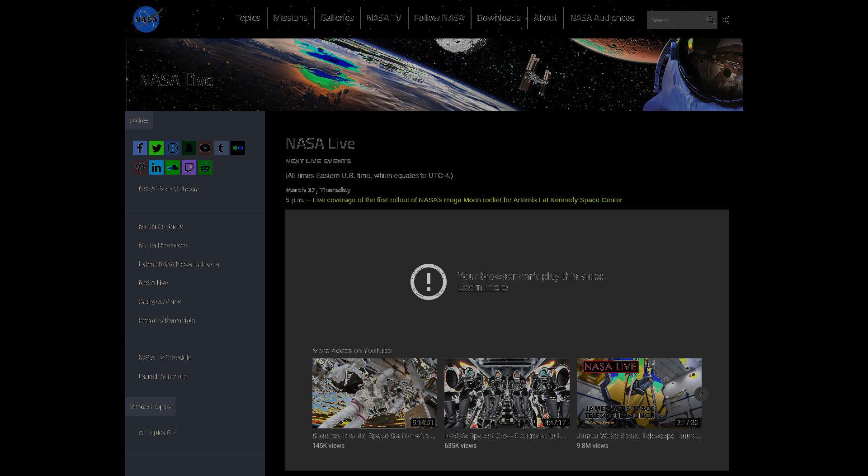Screen dimensions: 868x476
Task: Open the Topics menu
Action: (248, 18)
